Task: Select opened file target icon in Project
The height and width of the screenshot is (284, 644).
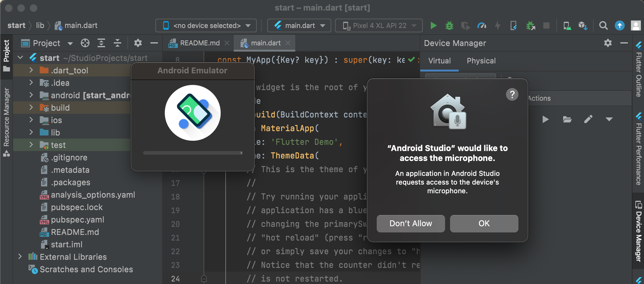Action: click(x=85, y=43)
